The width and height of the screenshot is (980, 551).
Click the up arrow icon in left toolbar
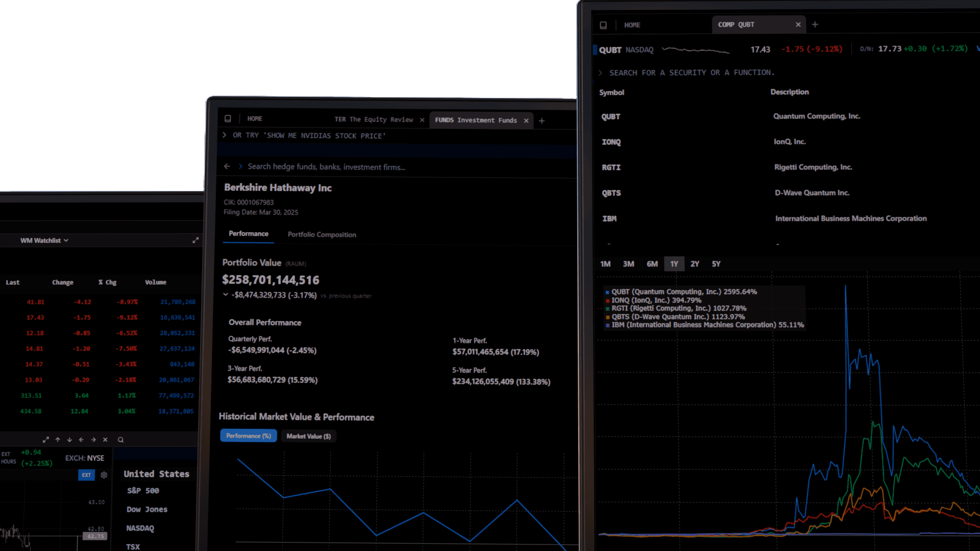[x=58, y=440]
